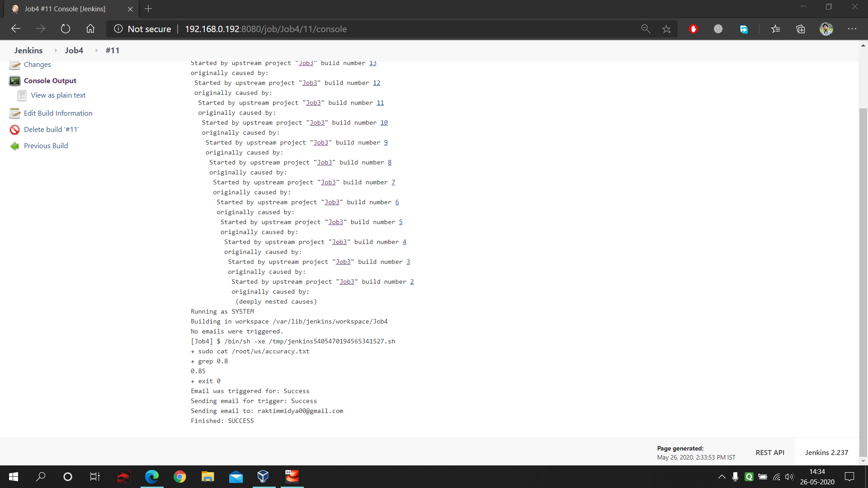Open Job3 build number 12 link

pos(376,83)
